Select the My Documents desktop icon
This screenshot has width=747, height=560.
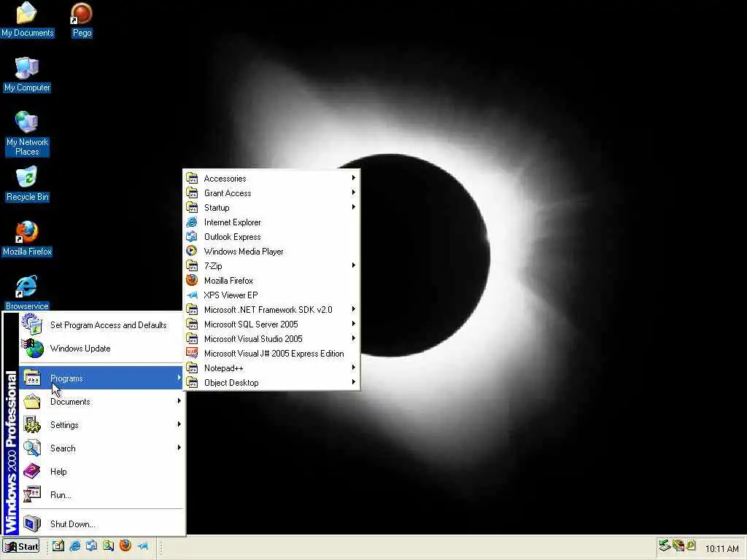click(27, 20)
